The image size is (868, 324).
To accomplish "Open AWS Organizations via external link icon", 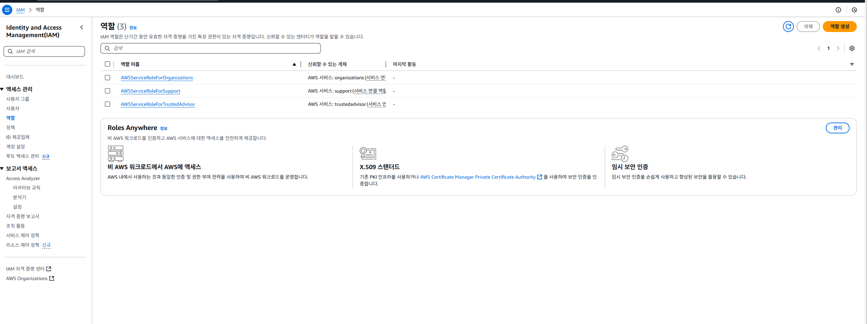I will pos(52,278).
